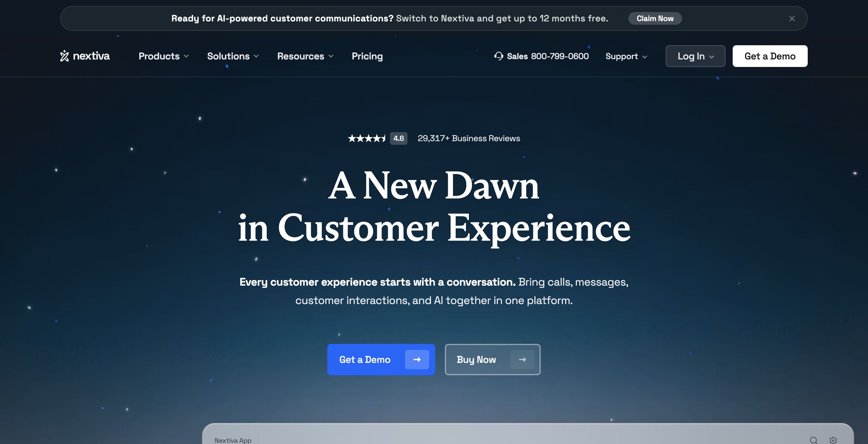Click the search icon in Nextiva App panel
This screenshot has height=444, width=868.
tap(813, 440)
